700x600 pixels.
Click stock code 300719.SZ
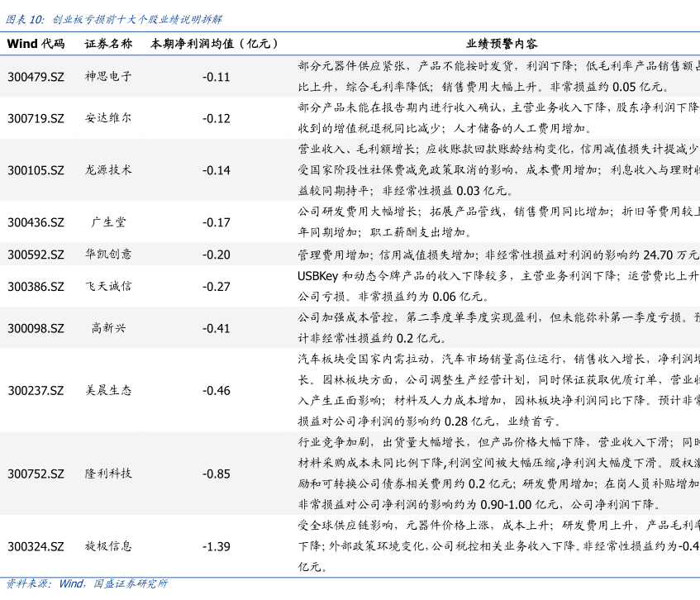tap(36, 118)
